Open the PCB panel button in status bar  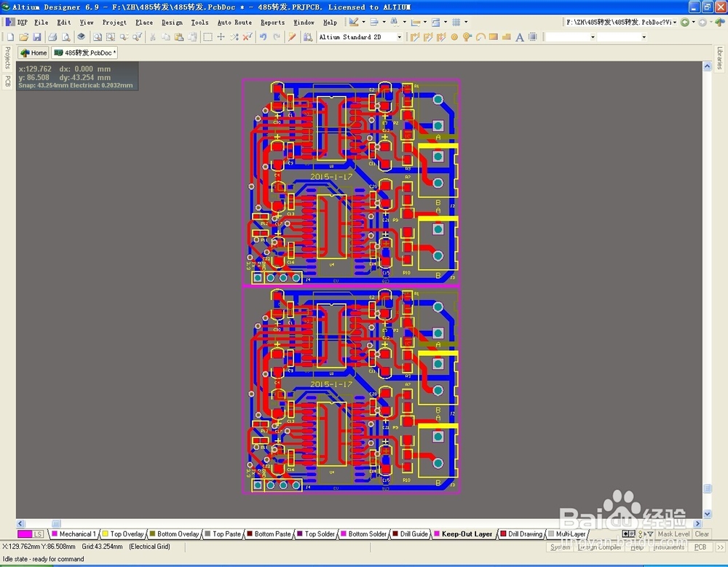point(700,547)
